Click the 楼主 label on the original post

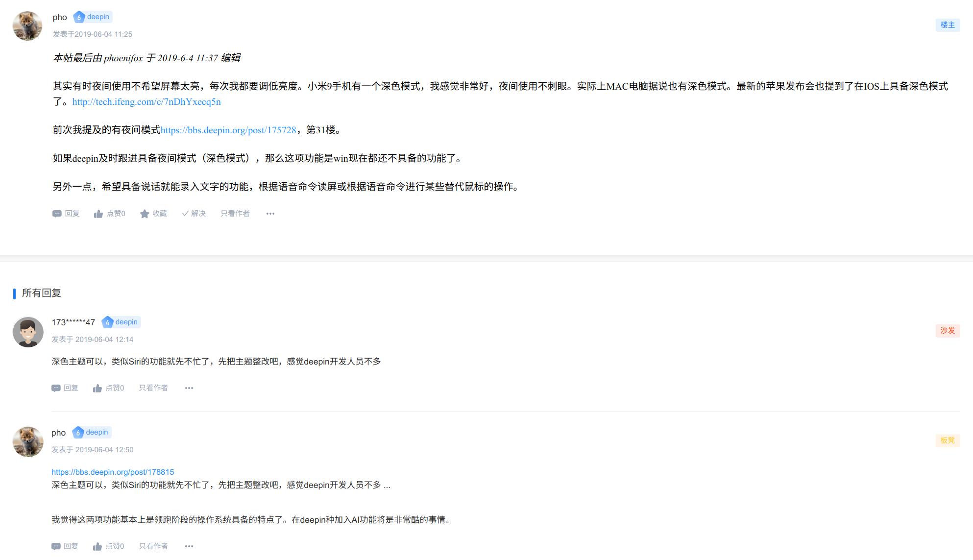(x=949, y=24)
